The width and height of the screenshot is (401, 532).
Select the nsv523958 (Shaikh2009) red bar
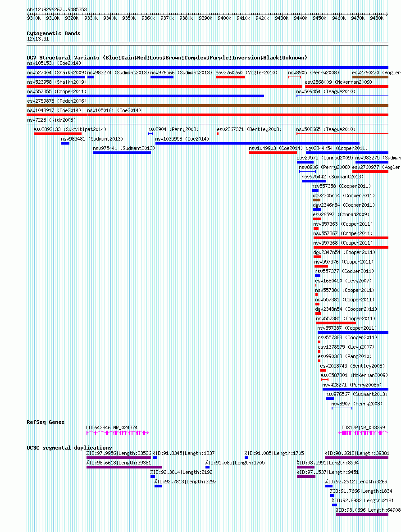click(x=164, y=86)
